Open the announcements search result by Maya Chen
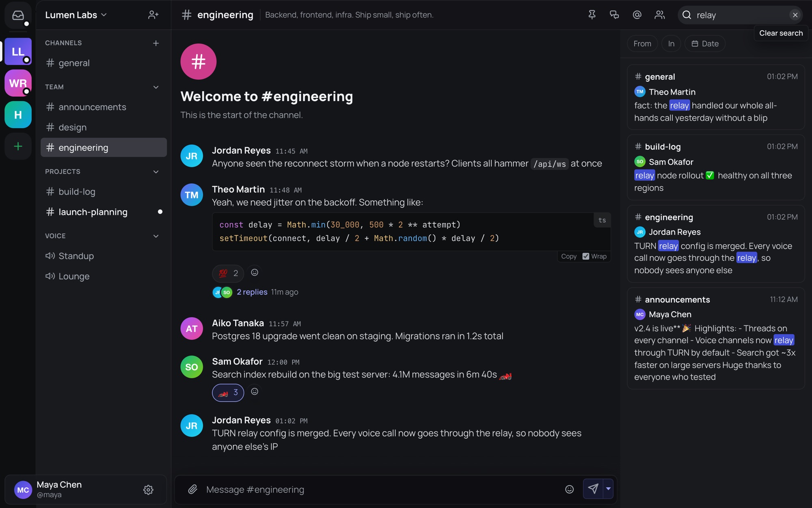The image size is (812, 508). pyautogui.click(x=716, y=339)
